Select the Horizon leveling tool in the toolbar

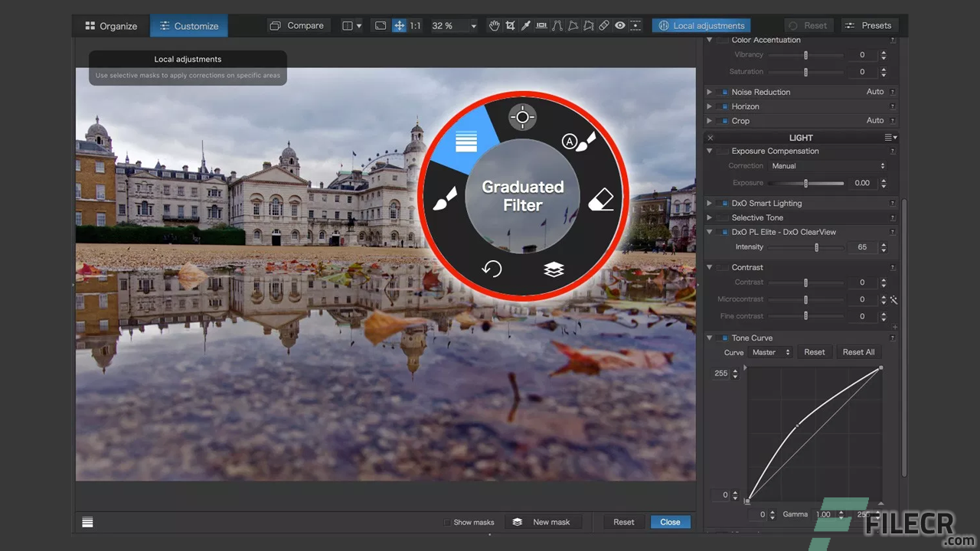[x=541, y=25]
